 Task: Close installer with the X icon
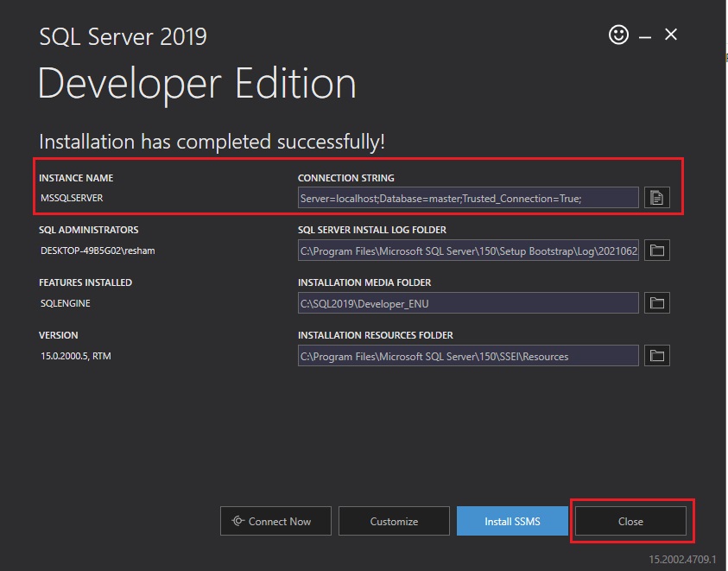coord(671,35)
